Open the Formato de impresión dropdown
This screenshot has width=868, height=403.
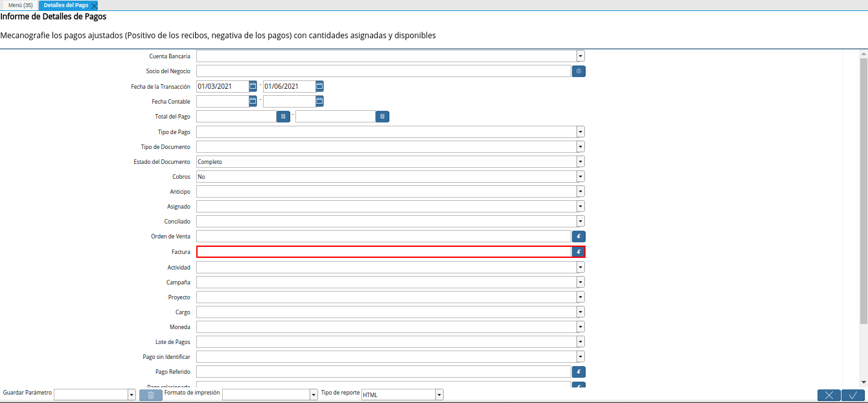(x=312, y=394)
